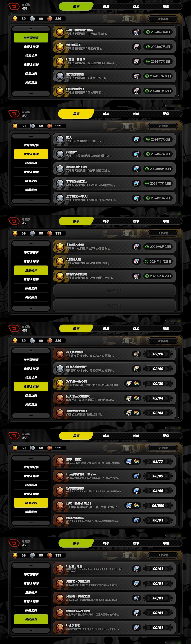Open the 63/77 progress button
Image resolution: width=191 pixels, height=644 pixels.
pos(158,461)
